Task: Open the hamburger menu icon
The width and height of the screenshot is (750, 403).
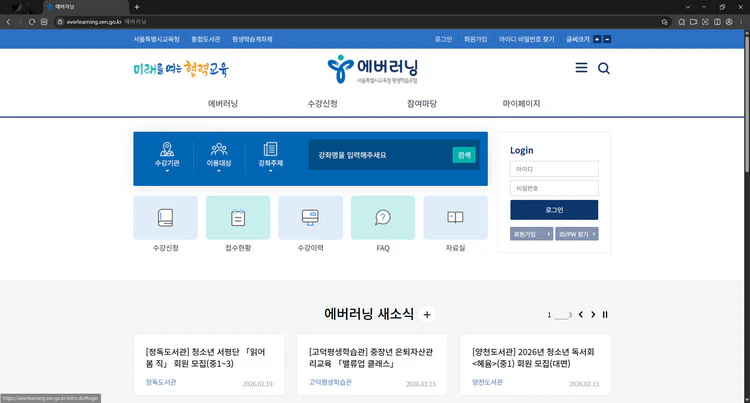Action: click(x=581, y=68)
